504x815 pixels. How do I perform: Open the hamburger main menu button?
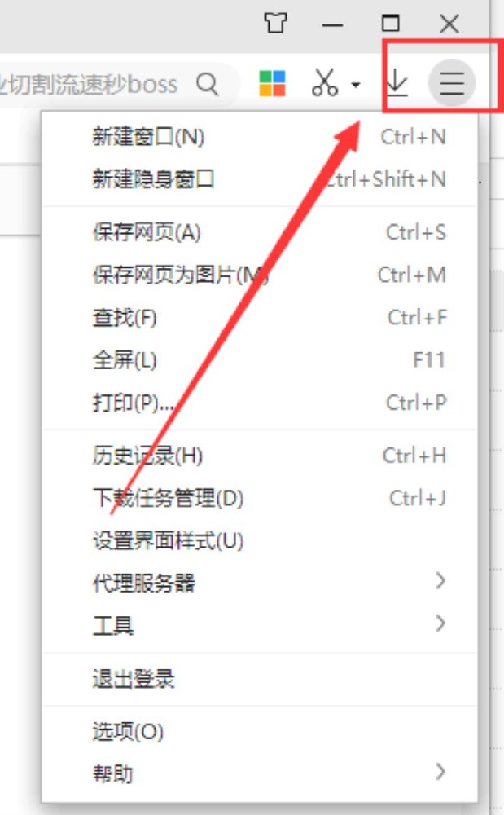click(x=452, y=82)
